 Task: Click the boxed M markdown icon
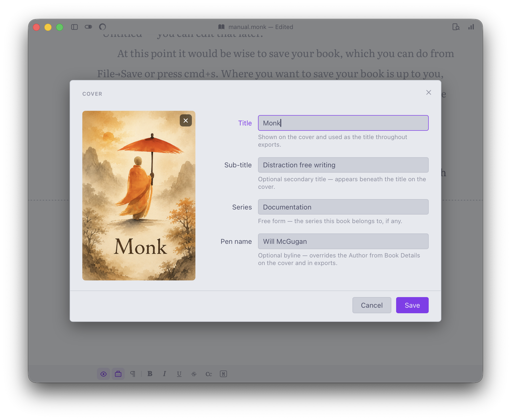(223, 374)
